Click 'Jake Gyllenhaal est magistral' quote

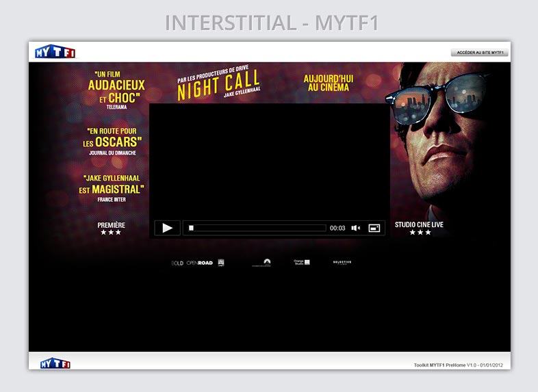tap(112, 188)
